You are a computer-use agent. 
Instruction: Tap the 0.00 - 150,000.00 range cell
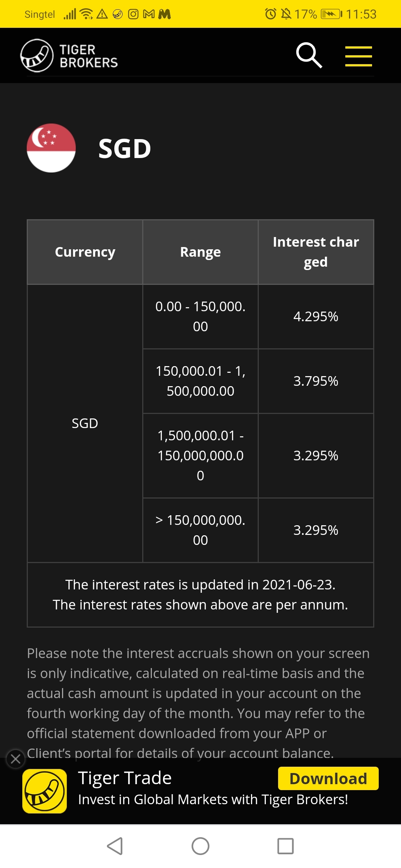pos(200,316)
